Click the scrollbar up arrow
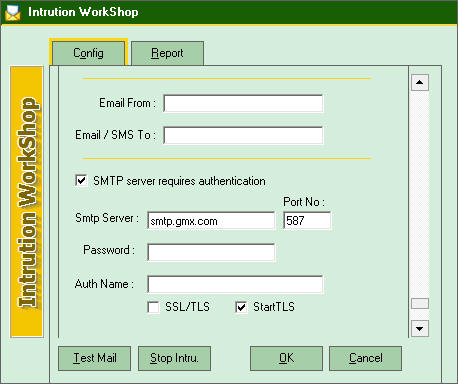 coord(420,82)
